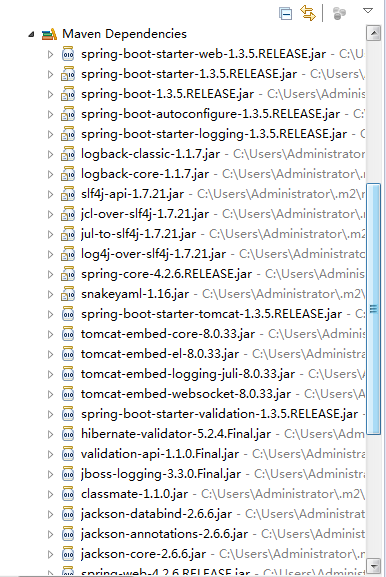Image resolution: width=386 pixels, height=577 pixels.
Task: Select jackson-annotations-2.6.6.jar entry
Action: pos(164,534)
